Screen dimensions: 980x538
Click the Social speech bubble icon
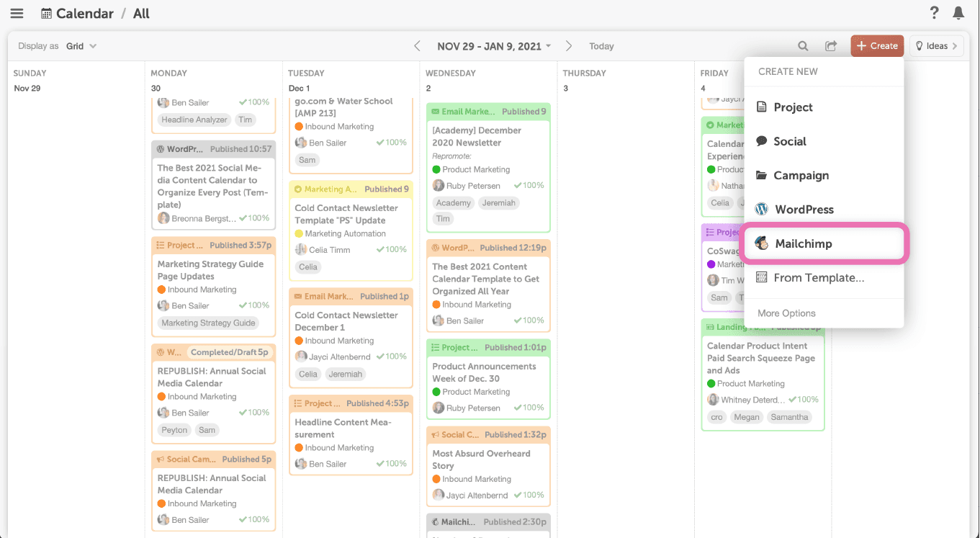[761, 141]
